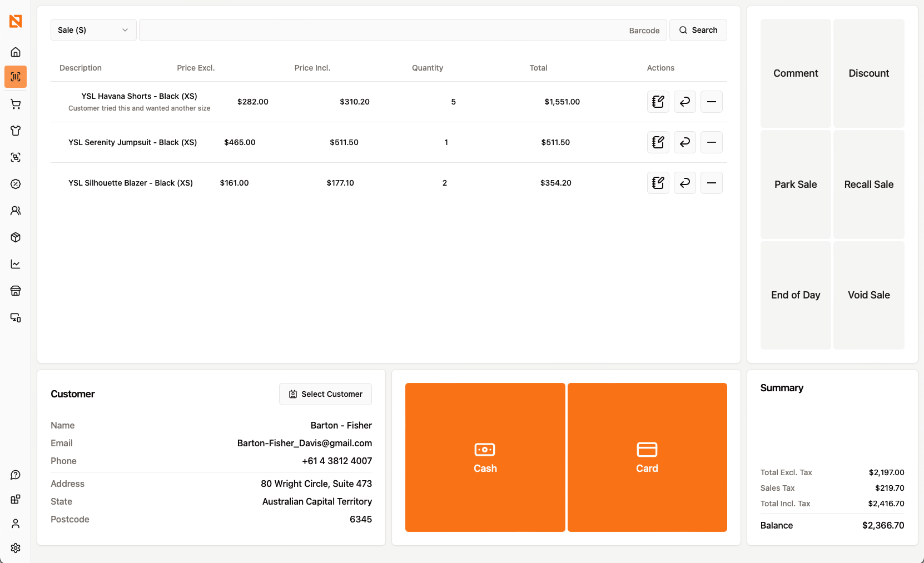Click the Void Sale tile
Viewport: 924px width, 563px height.
(x=868, y=295)
